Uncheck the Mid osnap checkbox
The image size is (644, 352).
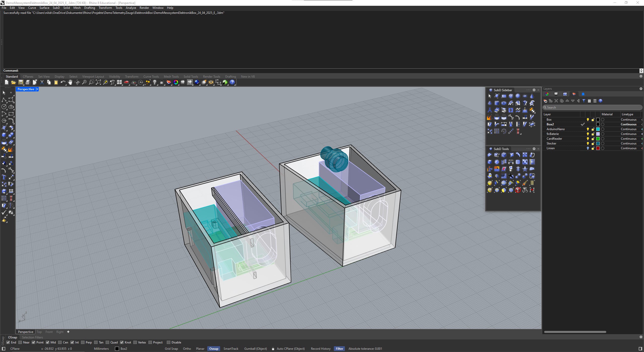coord(48,342)
